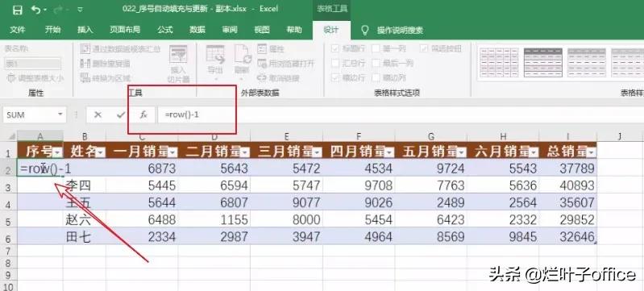Select row 8 header
Screen dimensions: 644x291
click(x=9, y=263)
